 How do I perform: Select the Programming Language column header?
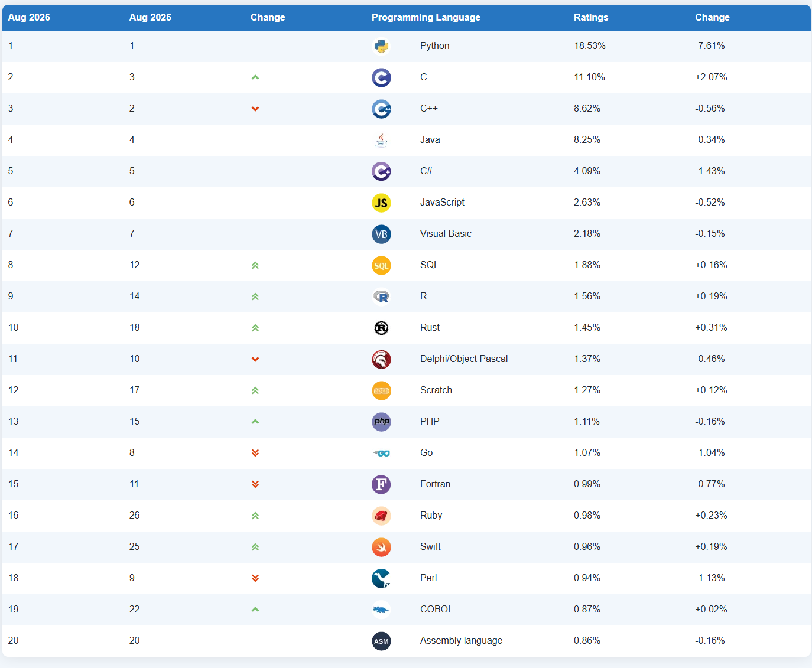coord(426,18)
